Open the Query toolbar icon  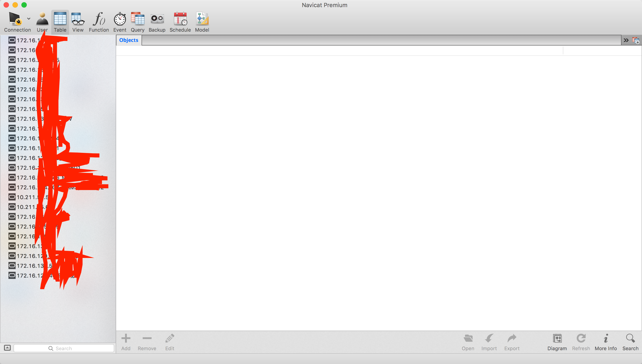(138, 19)
